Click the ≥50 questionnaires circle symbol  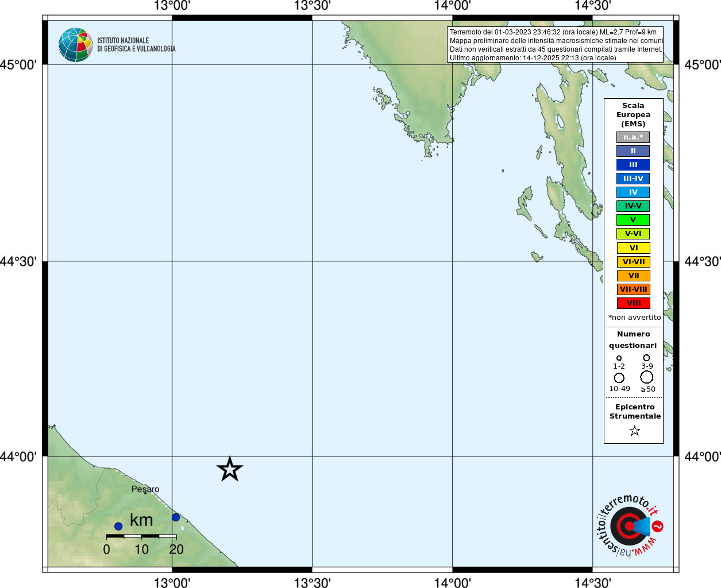point(647,377)
